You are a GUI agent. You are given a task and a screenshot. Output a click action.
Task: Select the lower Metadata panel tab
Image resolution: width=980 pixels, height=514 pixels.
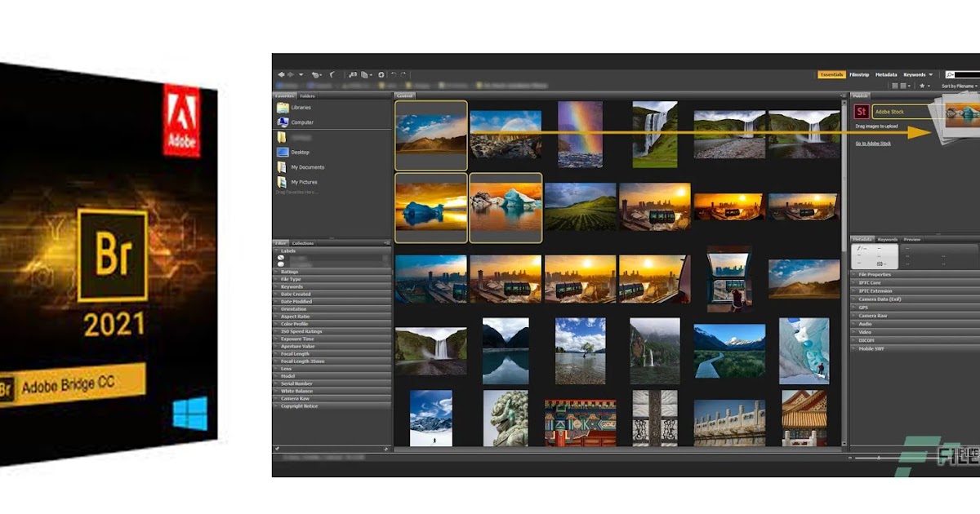click(x=862, y=239)
